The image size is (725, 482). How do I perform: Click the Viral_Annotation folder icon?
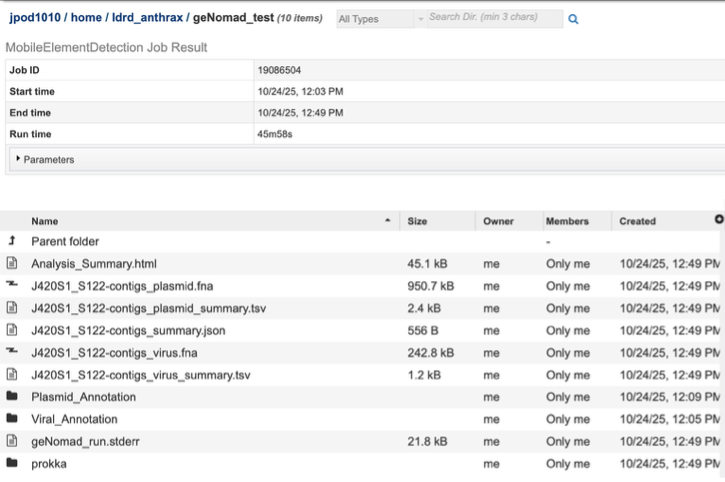[12, 418]
